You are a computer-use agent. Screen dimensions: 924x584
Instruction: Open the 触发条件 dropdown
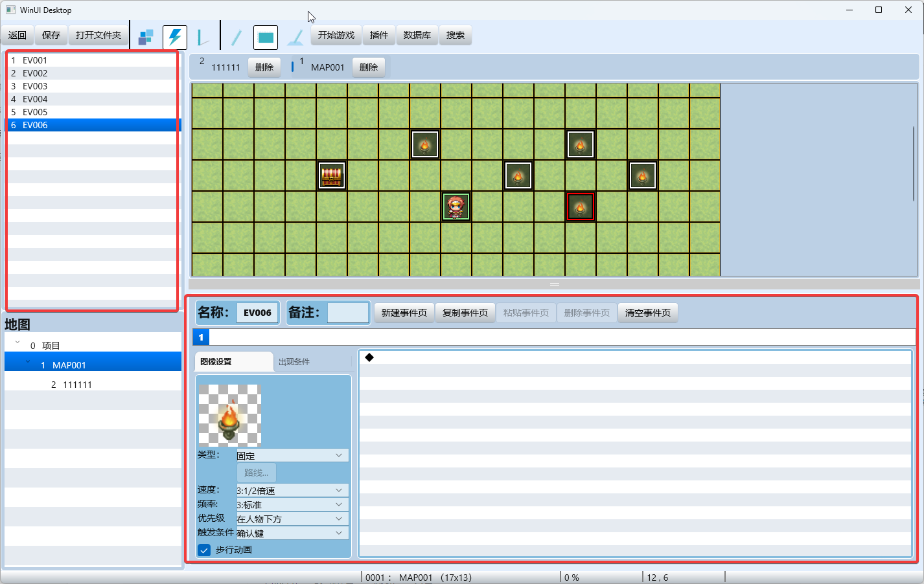click(292, 533)
